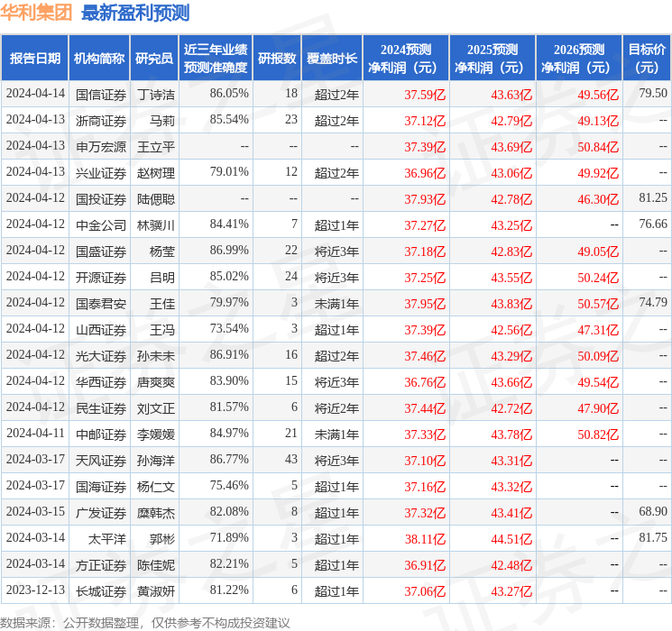Click target price 68.90
The width and height of the screenshot is (672, 631).
(x=653, y=511)
